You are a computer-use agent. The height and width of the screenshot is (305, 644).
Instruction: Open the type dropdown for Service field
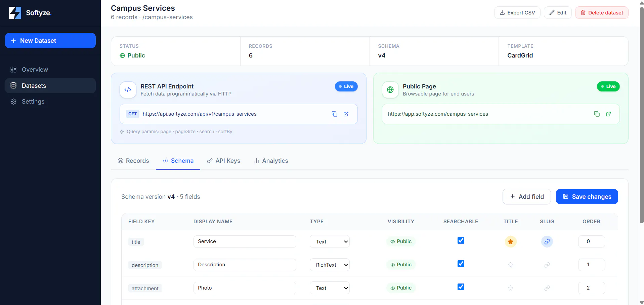330,241
